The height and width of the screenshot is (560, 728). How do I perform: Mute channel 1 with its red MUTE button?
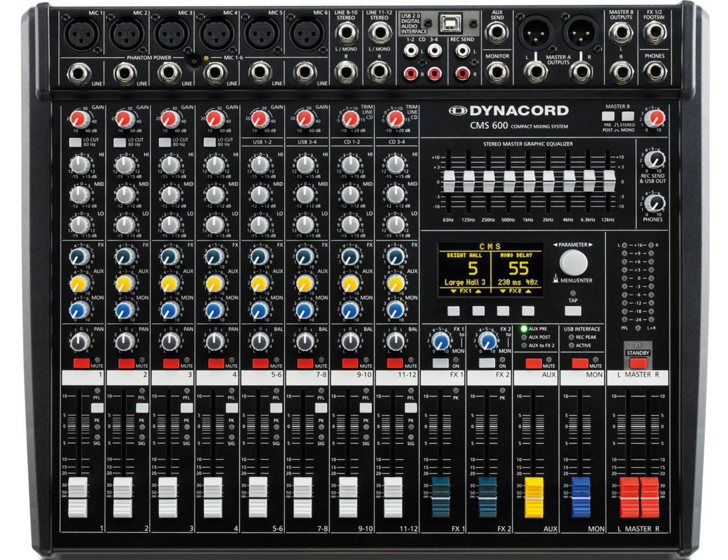(81, 363)
